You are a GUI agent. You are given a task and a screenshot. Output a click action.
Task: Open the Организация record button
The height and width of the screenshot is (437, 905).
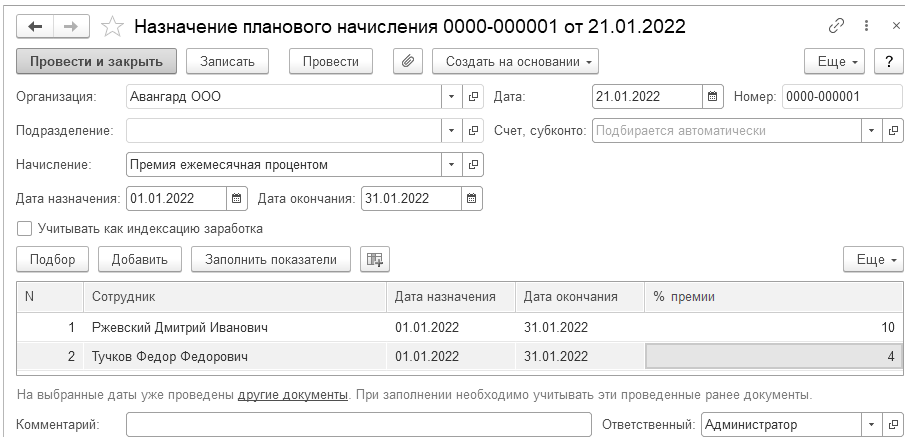point(474,97)
